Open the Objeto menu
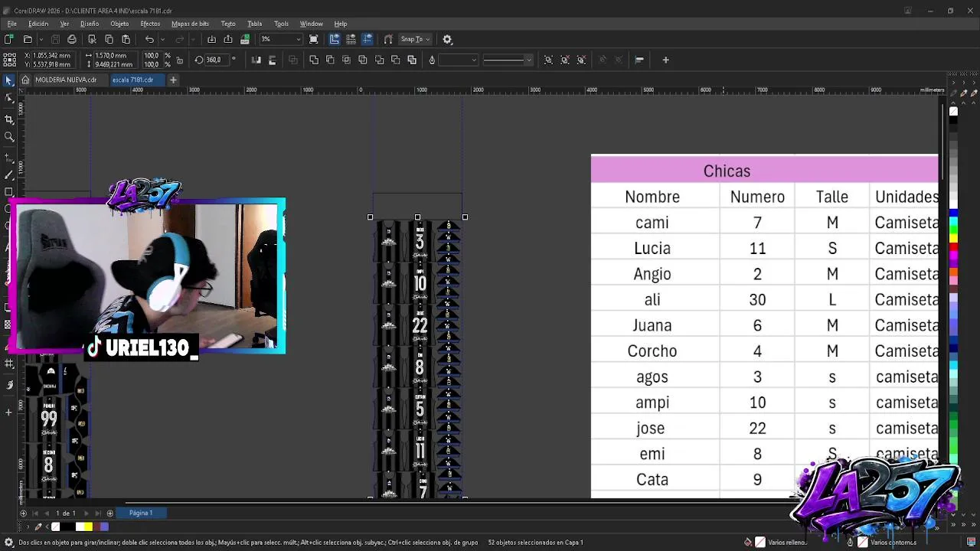This screenshot has width=980, height=551. (119, 24)
